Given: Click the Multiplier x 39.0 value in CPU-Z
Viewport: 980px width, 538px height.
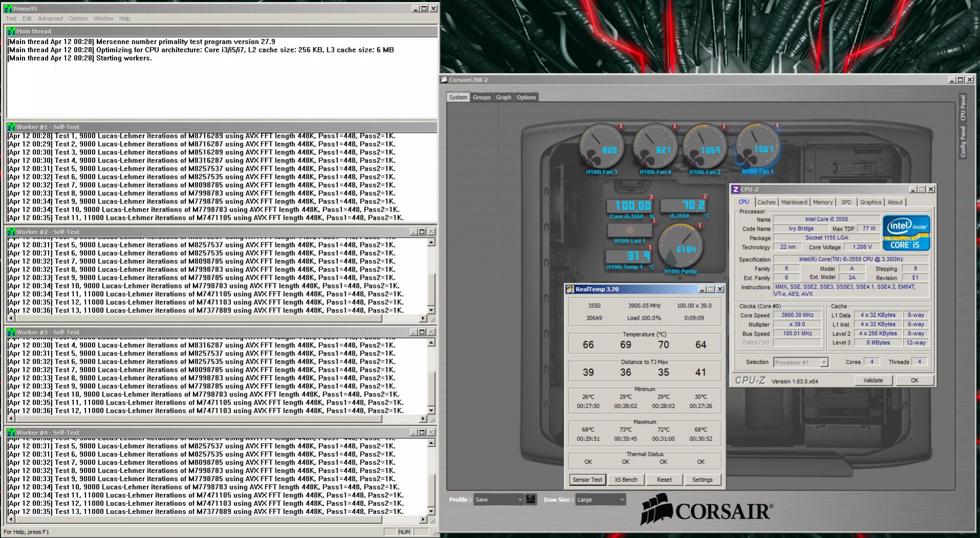Looking at the screenshot, I should click(797, 324).
